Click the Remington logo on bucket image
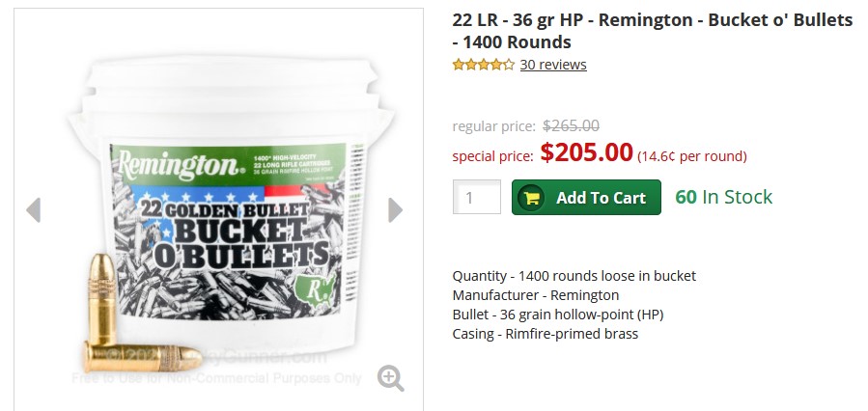The width and height of the screenshot is (868, 411). coord(180,164)
